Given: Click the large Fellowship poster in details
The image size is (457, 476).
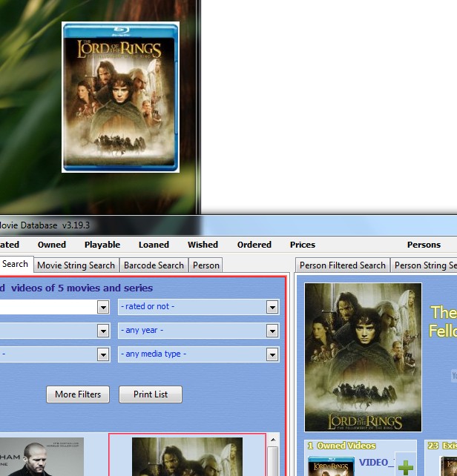Looking at the screenshot, I should coord(363,357).
